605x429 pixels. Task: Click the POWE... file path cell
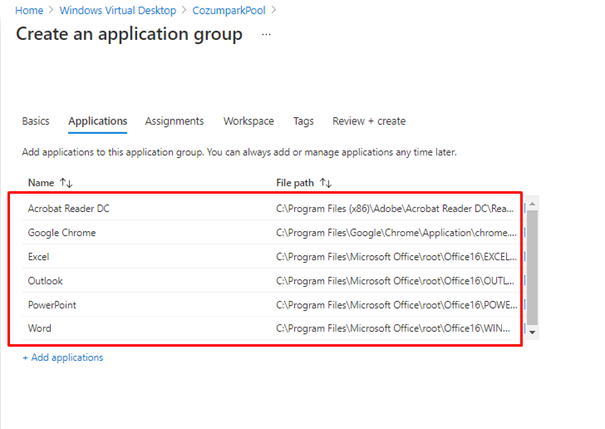pos(396,305)
